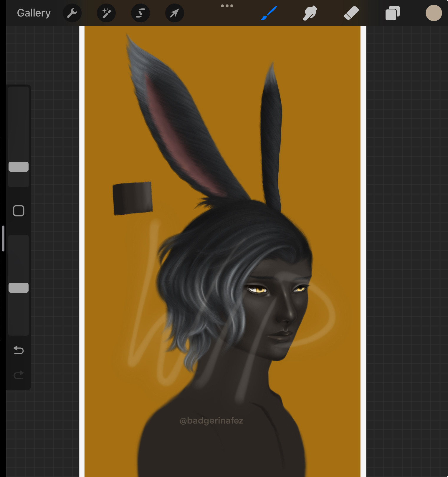Click the brush opacity slider handle
Image resolution: width=448 pixels, height=477 pixels.
click(19, 288)
